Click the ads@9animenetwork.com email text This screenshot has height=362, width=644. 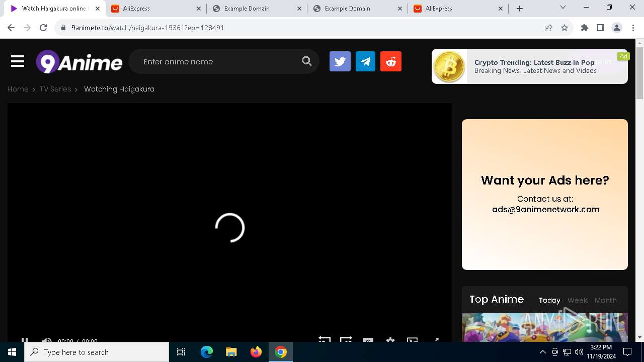pos(545,209)
